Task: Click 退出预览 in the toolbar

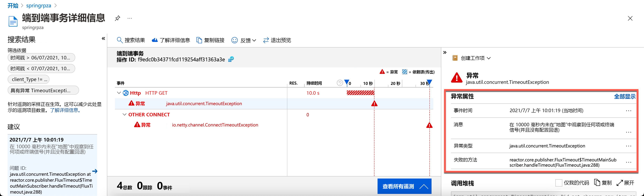Action: click(x=277, y=40)
